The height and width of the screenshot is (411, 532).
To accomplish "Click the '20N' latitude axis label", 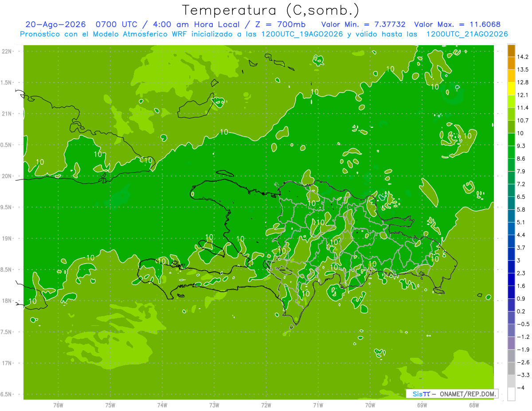I will [x=7, y=176].
